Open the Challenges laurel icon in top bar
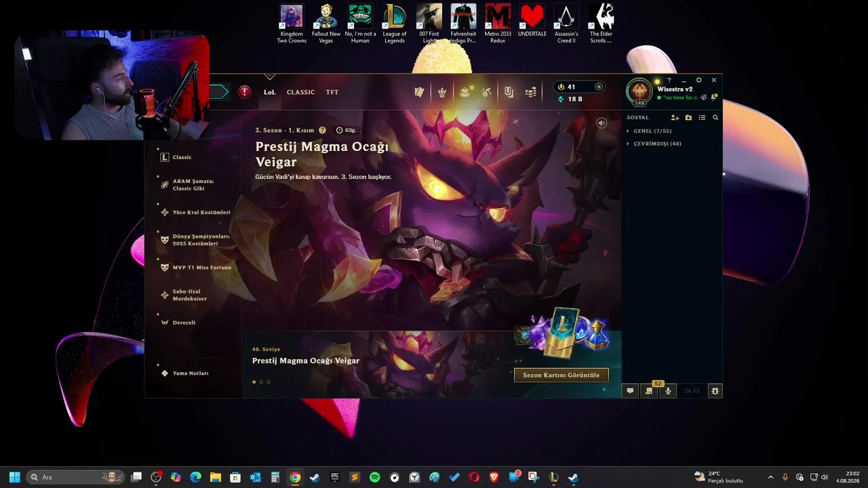Screen dimensions: 868x488 pos(442,92)
